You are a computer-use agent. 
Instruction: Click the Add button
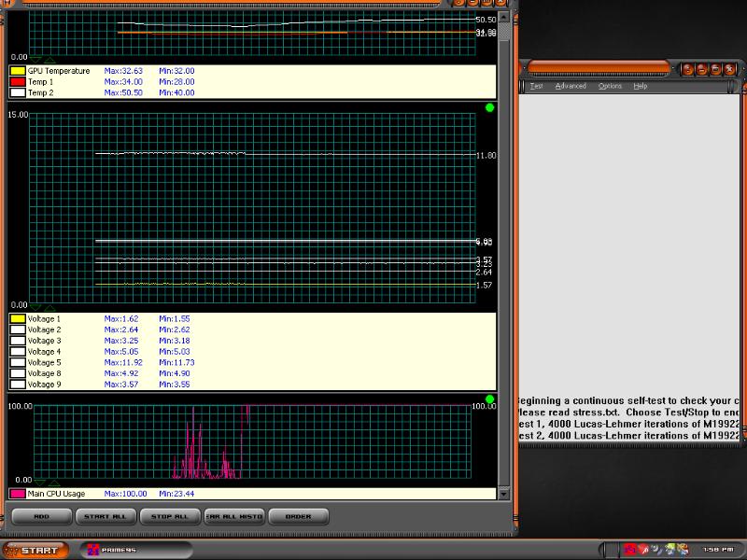click(41, 515)
